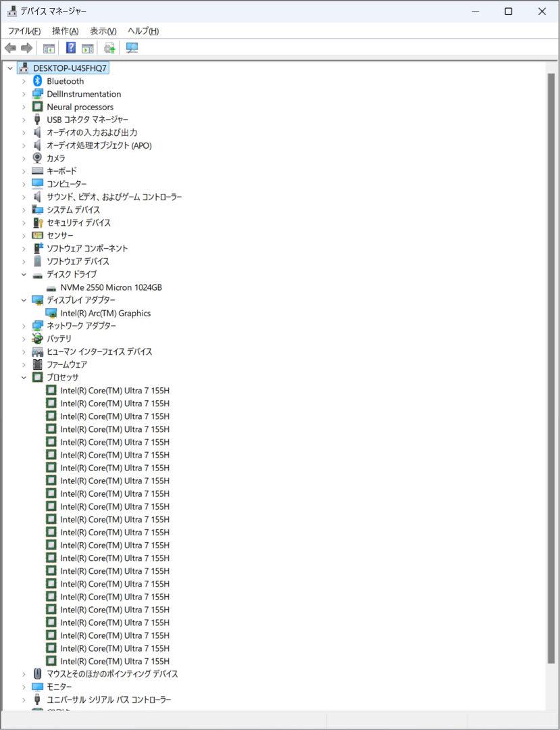Click the モニター display icon
560x730 pixels.
coord(38,687)
